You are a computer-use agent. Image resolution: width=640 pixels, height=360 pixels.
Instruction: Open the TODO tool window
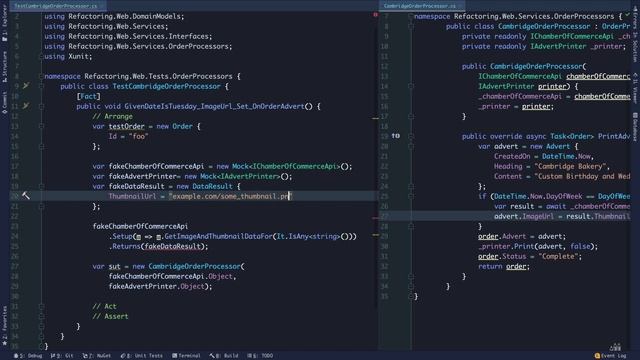point(260,356)
